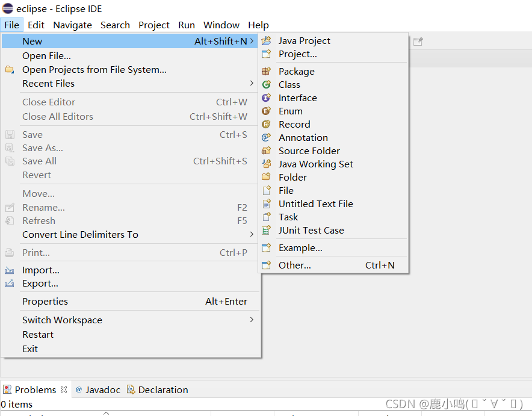Open the Edit menu
532x416 pixels.
[x=36, y=25]
